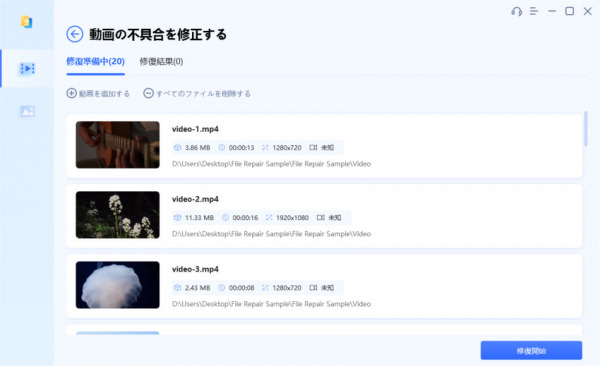Click the 1280x720 resolution of video-1.mp4
This screenshot has height=366, width=600.
pos(287,147)
